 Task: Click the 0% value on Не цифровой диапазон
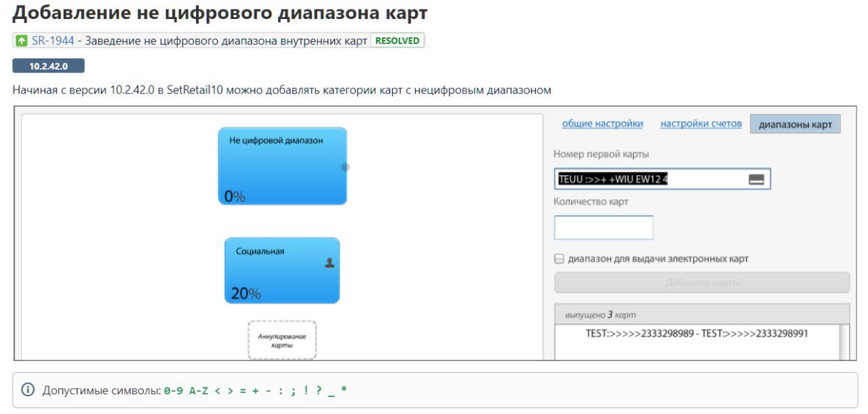point(235,196)
